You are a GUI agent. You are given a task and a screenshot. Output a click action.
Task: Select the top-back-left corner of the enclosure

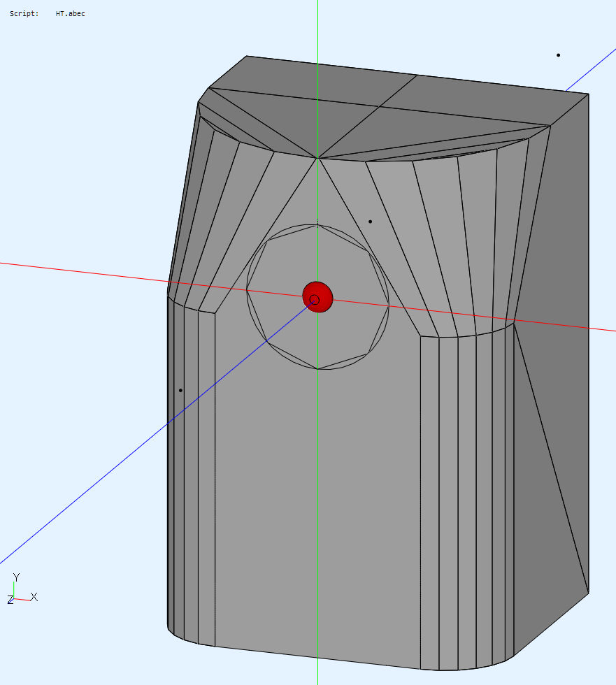coord(247,56)
